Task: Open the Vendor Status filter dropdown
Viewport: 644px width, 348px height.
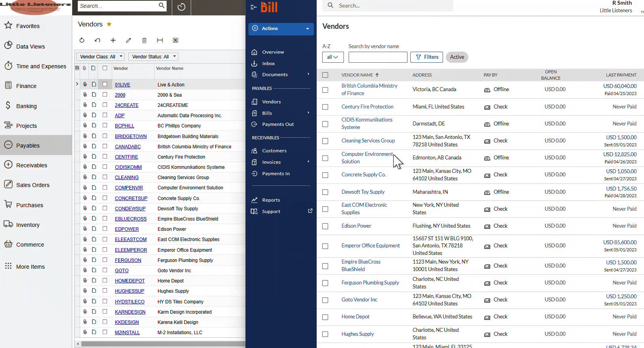Action: click(153, 56)
